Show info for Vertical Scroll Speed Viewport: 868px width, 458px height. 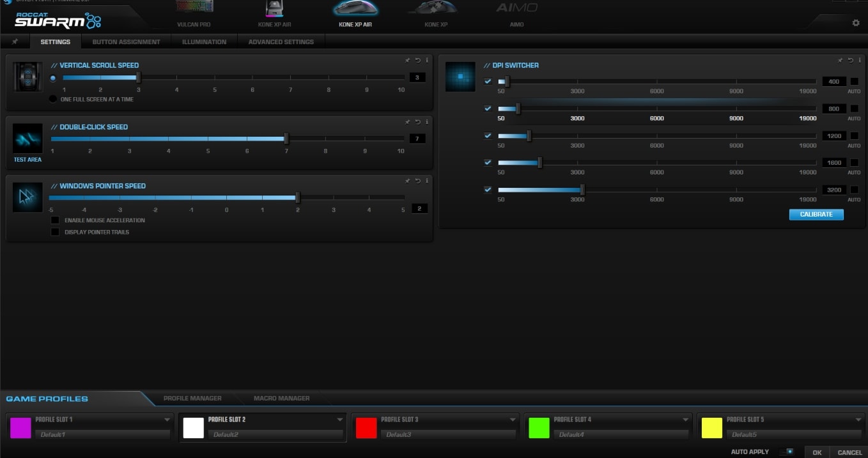427,60
